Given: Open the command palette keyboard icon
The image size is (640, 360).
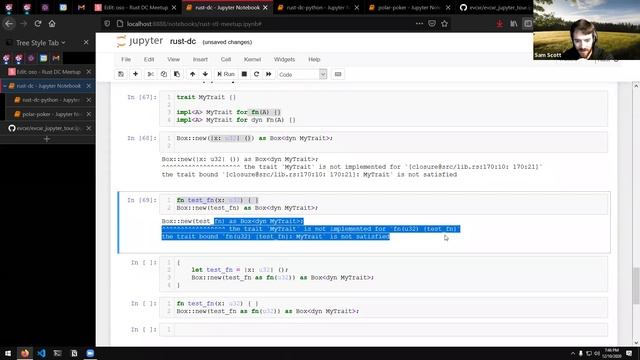Looking at the screenshot, I should 338,74.
